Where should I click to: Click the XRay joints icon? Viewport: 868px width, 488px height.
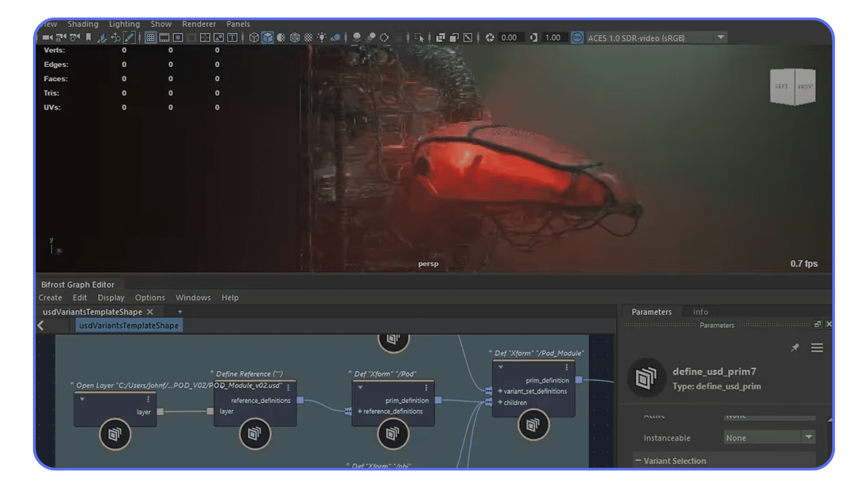[x=468, y=38]
